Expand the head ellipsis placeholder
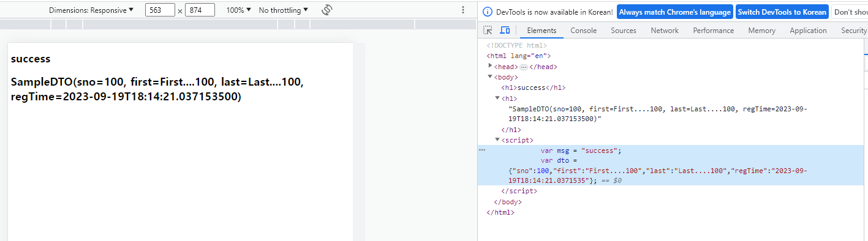This screenshot has height=241, width=868. pos(524,67)
